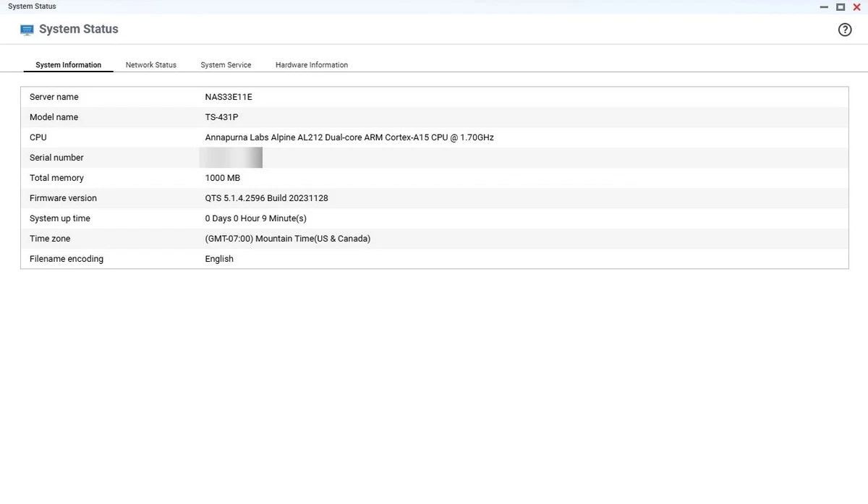Click the QTS 5.1.4.2596 firmware version value
This screenshot has height=504, width=868.
click(x=266, y=198)
